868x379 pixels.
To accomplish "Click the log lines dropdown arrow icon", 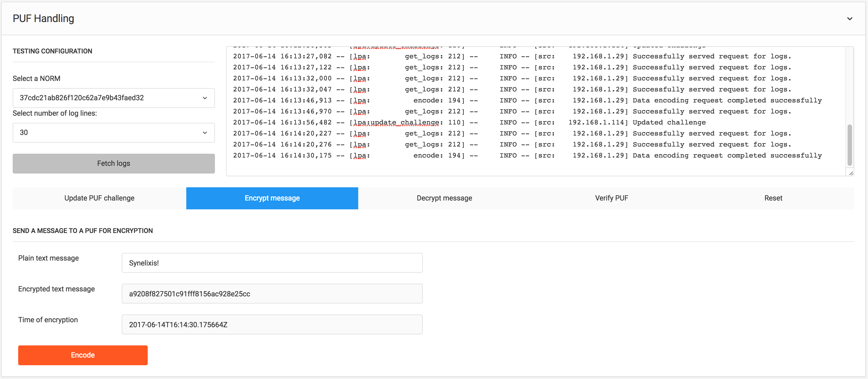I will pos(204,133).
